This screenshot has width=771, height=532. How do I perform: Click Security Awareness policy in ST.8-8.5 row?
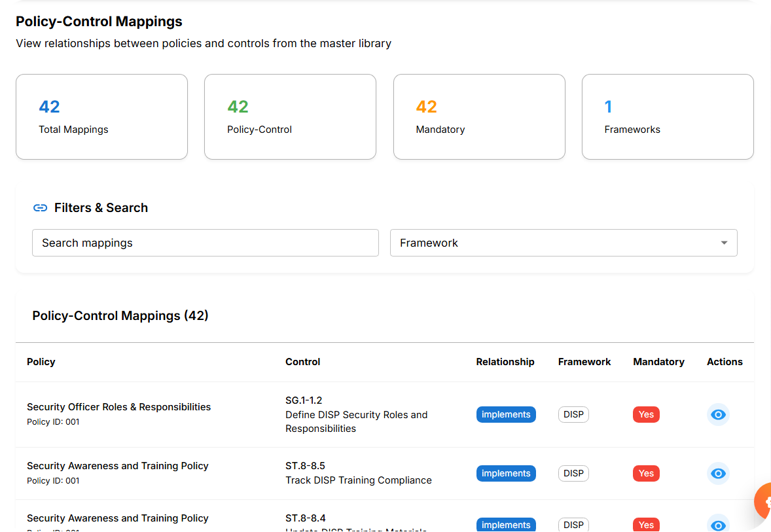(118, 466)
